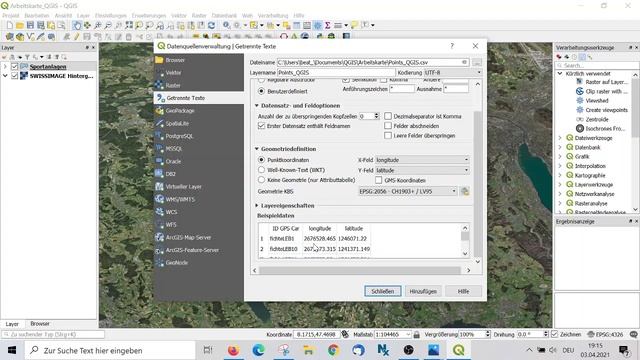
Task: Open the Erweiterungen menu
Action: point(149,16)
